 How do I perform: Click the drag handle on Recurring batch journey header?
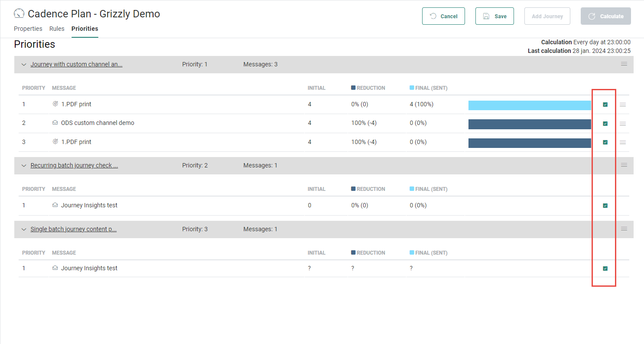[624, 165]
